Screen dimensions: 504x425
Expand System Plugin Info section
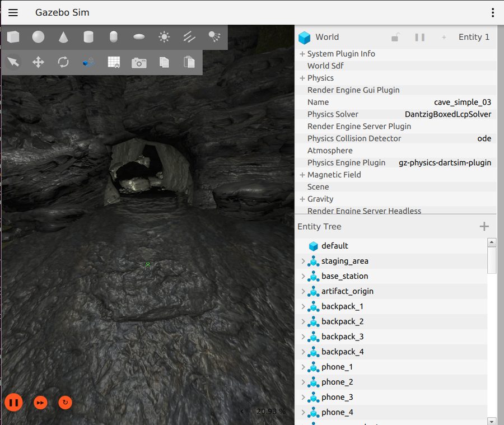tap(302, 54)
